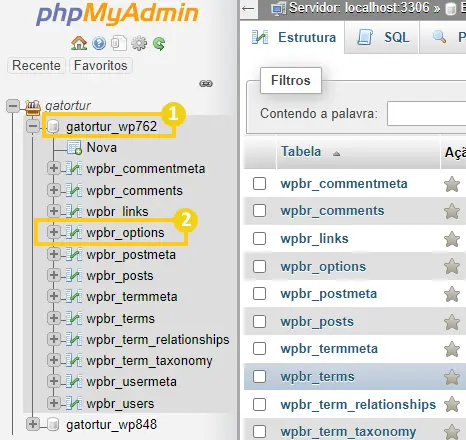Favorite the wpbr_postmeta table star
The width and height of the screenshot is (466, 440).
coord(452,294)
